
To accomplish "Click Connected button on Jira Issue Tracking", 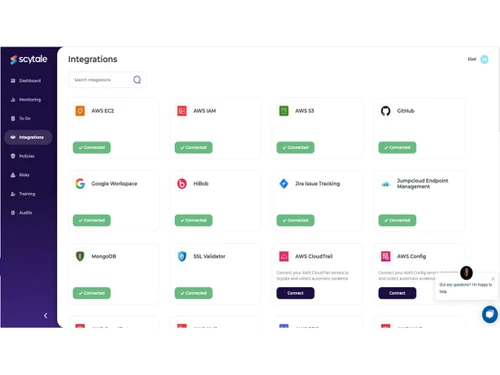I will tap(295, 220).
